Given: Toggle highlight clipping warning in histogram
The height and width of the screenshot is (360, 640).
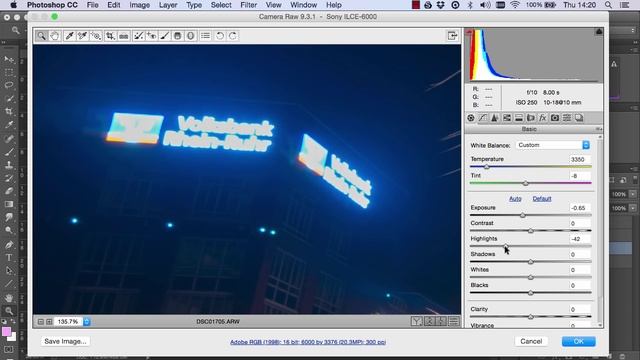Looking at the screenshot, I should pyautogui.click(x=599, y=32).
